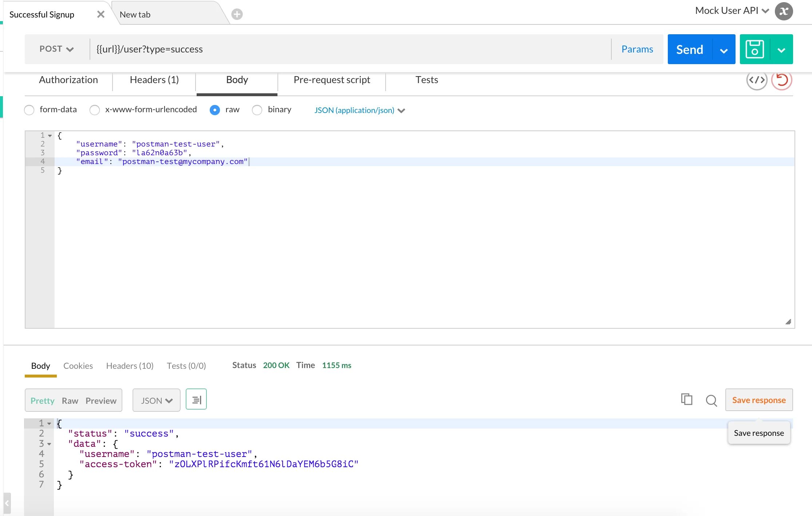
Task: Expand the POST method dropdown
Action: tap(55, 49)
